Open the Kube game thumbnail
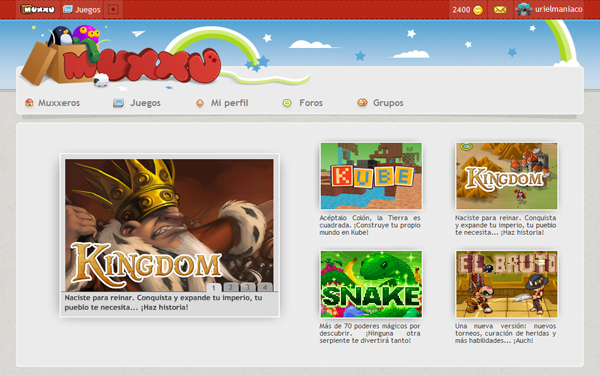 371,176
